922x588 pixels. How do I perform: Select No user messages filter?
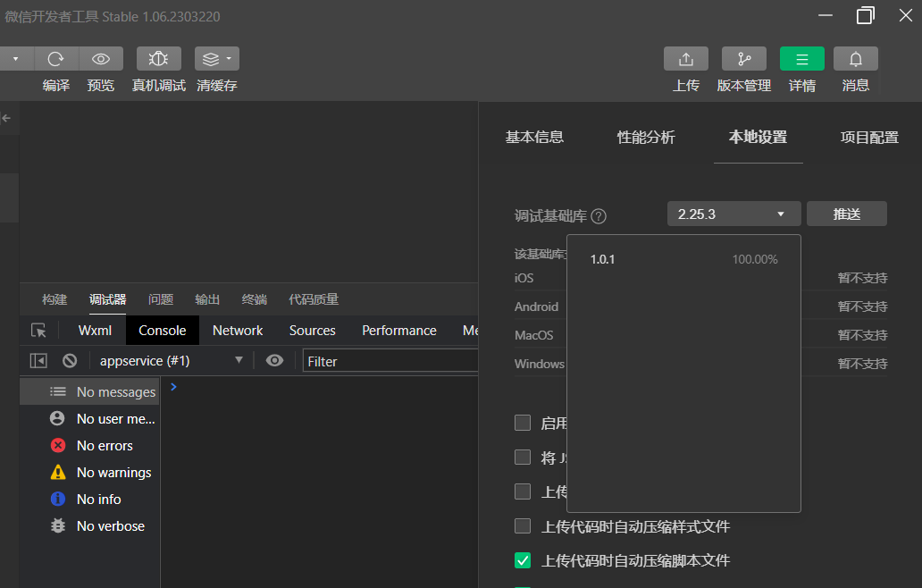[x=89, y=418]
